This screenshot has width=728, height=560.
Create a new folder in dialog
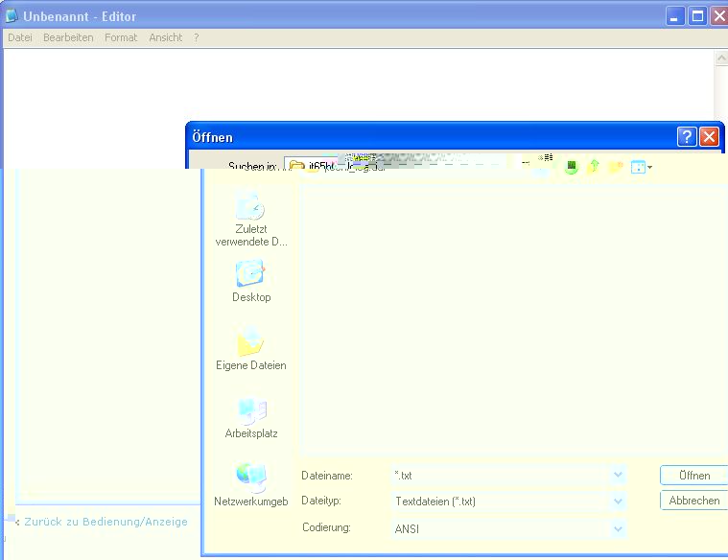616,166
